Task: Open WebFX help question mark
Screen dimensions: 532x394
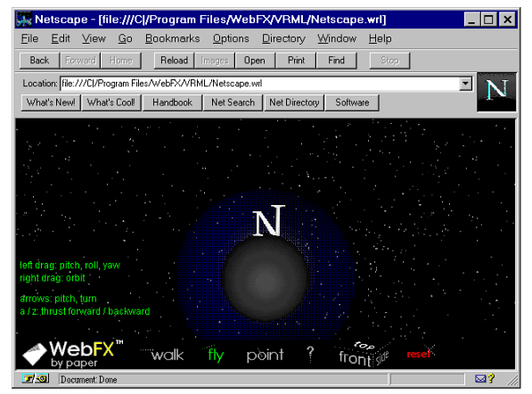Action: pos(310,354)
